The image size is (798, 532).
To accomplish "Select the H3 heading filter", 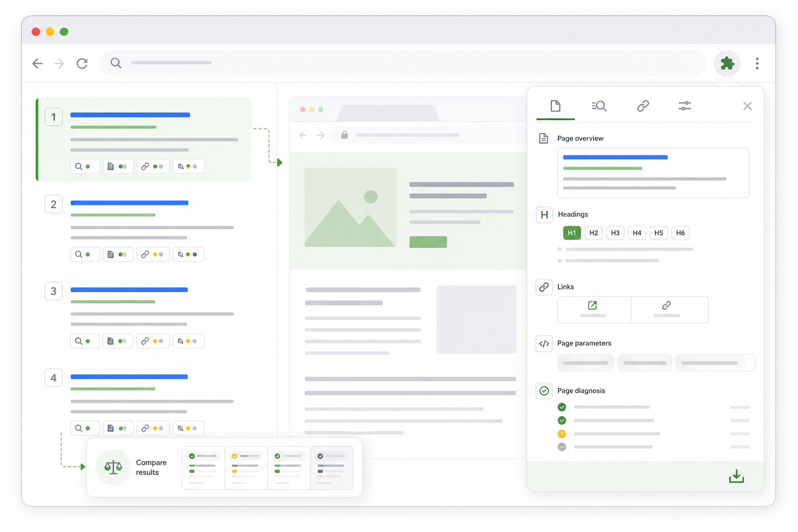I will [x=616, y=233].
